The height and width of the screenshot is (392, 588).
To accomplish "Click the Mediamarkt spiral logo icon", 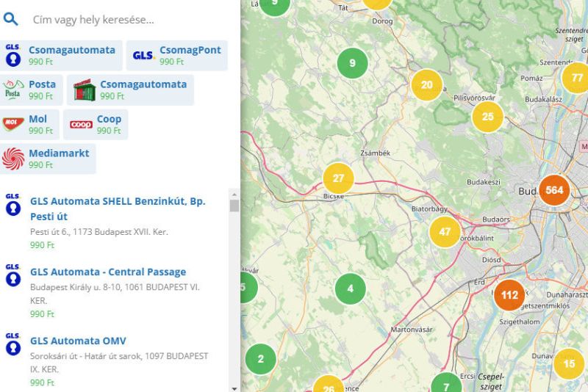I will tap(13, 159).
